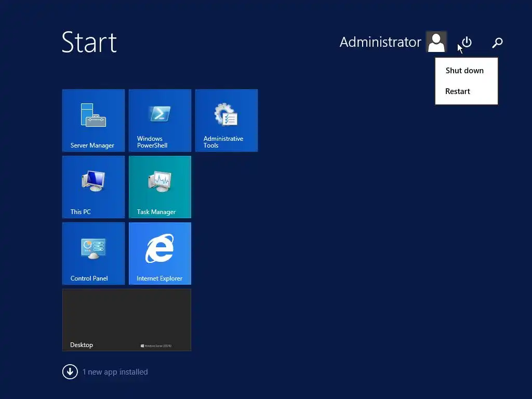The width and height of the screenshot is (532, 399).
Task: Click '1 new app installed' text
Action: coord(115,372)
